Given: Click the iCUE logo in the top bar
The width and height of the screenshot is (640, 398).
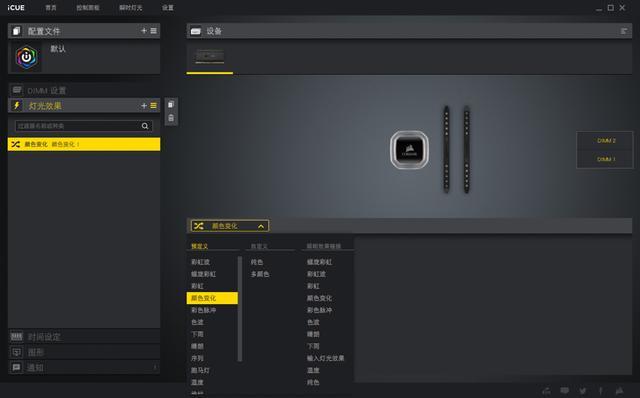Looking at the screenshot, I should (16, 8).
